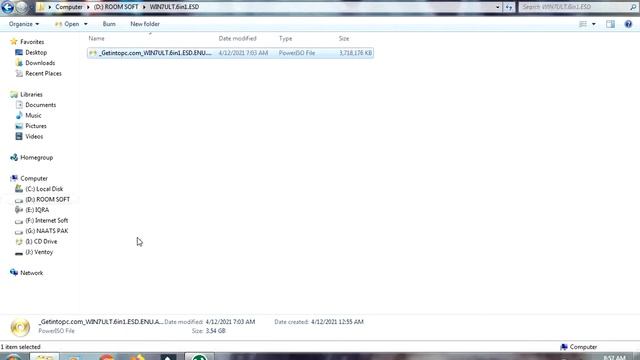Open the (J:) Ventoy drive
The height and width of the screenshot is (360, 640).
coord(39,252)
